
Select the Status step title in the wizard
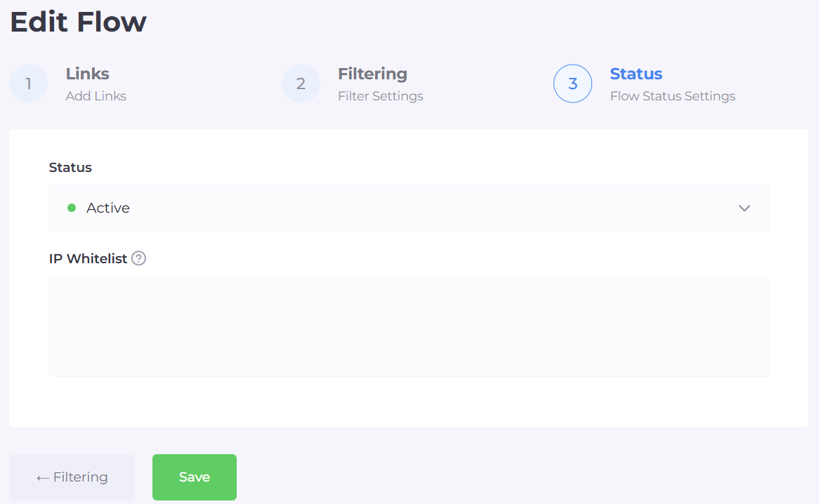(x=636, y=74)
